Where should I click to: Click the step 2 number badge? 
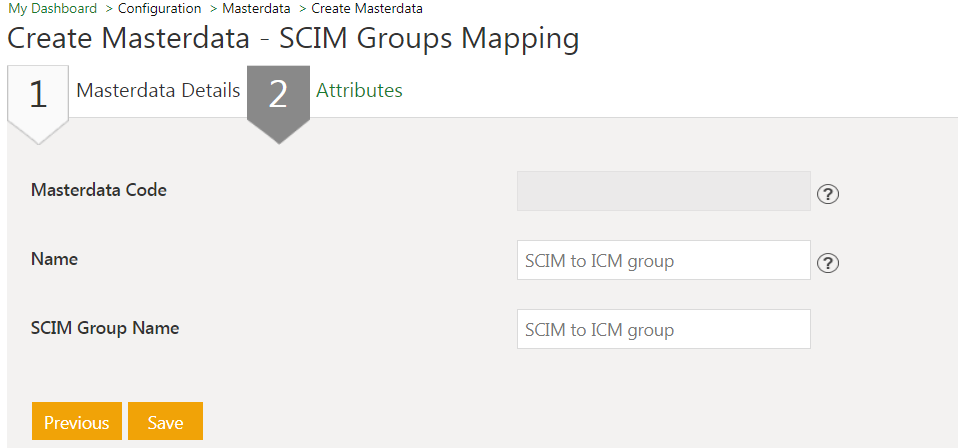point(278,94)
